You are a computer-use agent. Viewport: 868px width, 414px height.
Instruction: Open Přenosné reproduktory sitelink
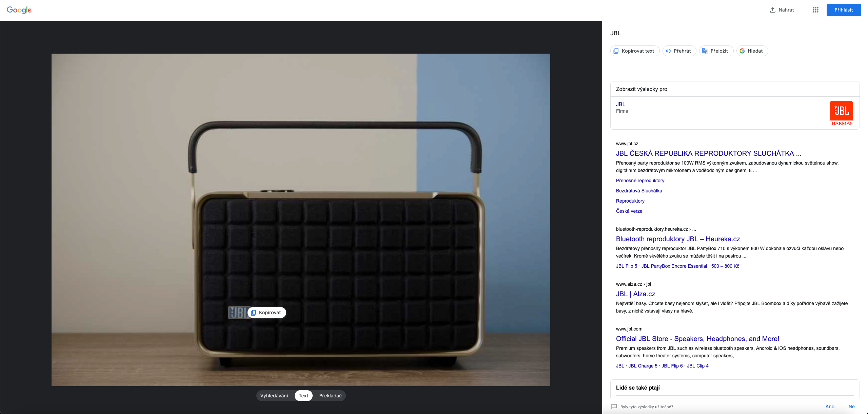click(x=640, y=181)
